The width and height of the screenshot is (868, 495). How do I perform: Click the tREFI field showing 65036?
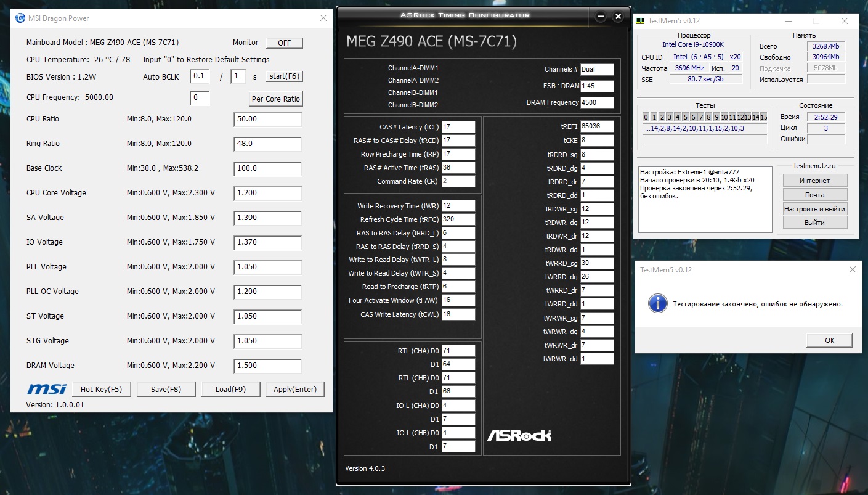point(597,126)
